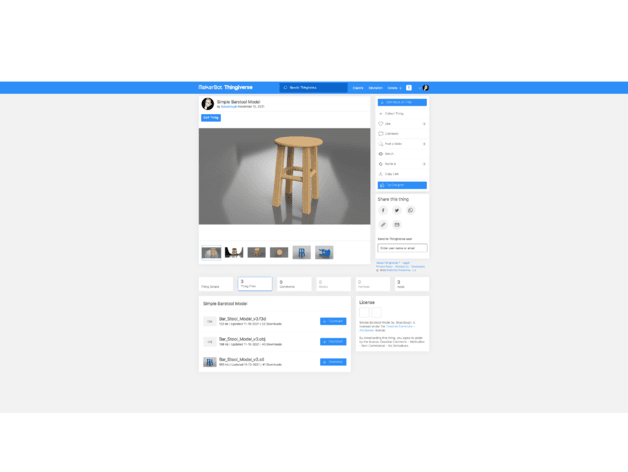
Task: Select the sixth blue flat parts thumbnail
Action: pos(324,252)
